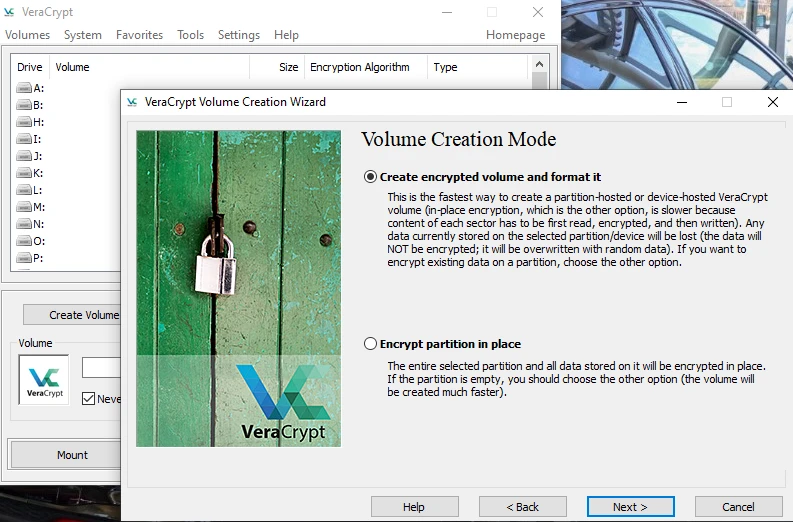793x522 pixels.
Task: Select drive A: icon in drive list
Action: click(24, 88)
